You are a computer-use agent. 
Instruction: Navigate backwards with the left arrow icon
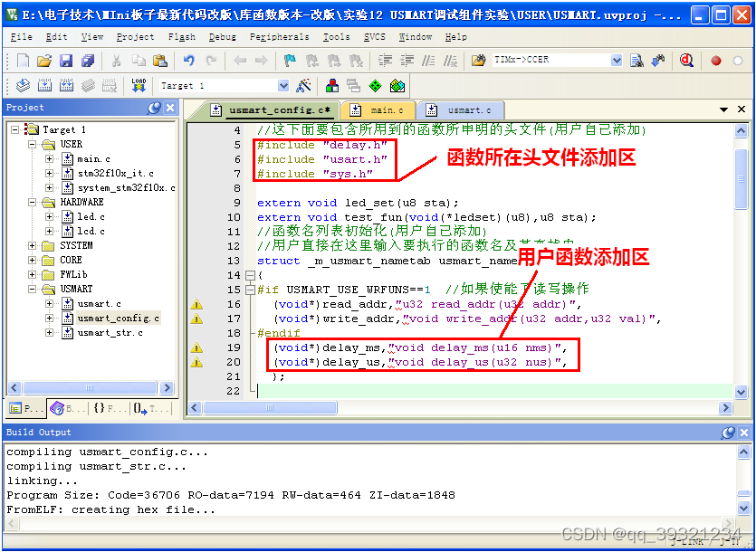pyautogui.click(x=240, y=61)
